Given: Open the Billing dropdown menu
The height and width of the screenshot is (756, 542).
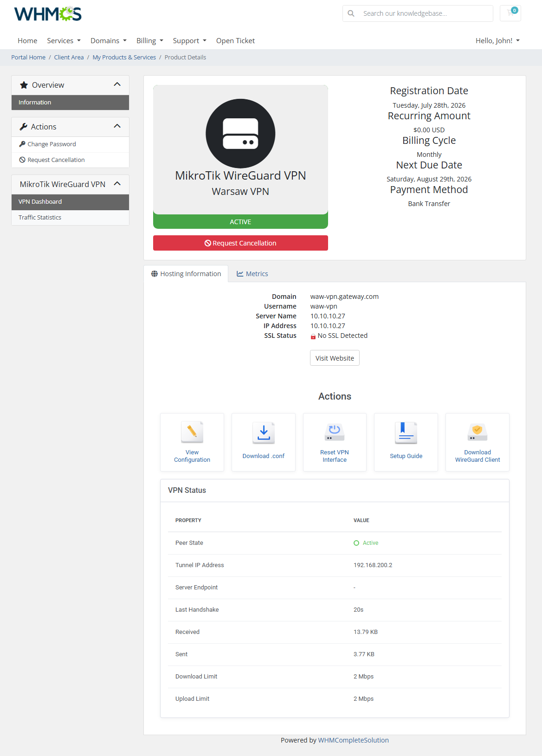Looking at the screenshot, I should click(x=149, y=41).
